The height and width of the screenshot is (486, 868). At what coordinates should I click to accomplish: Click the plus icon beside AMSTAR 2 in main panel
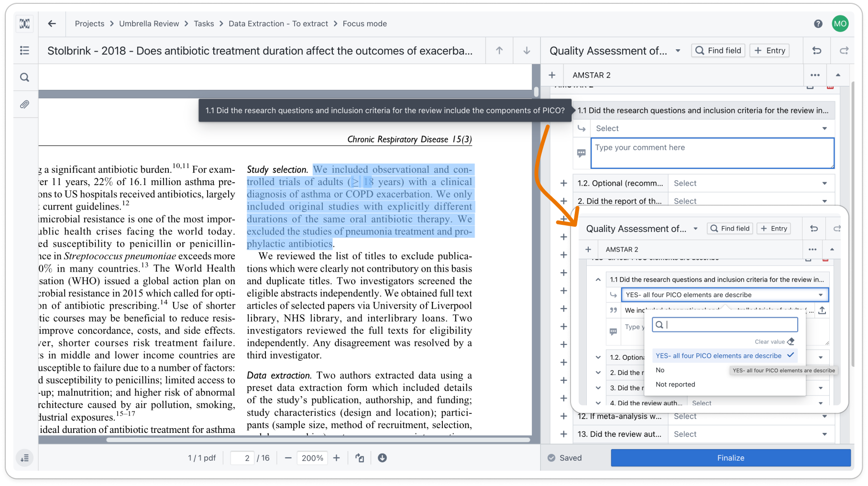[x=552, y=75]
